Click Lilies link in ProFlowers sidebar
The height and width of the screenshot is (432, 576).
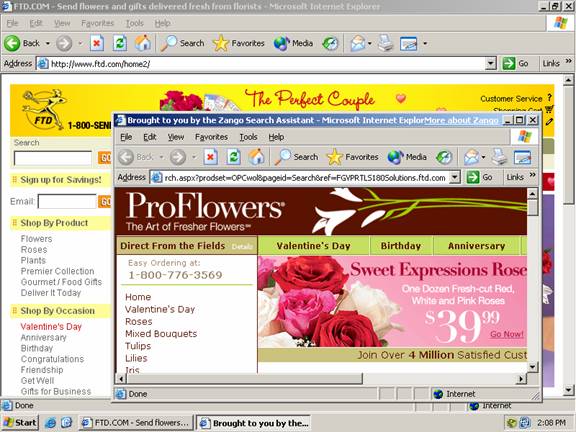(136, 358)
